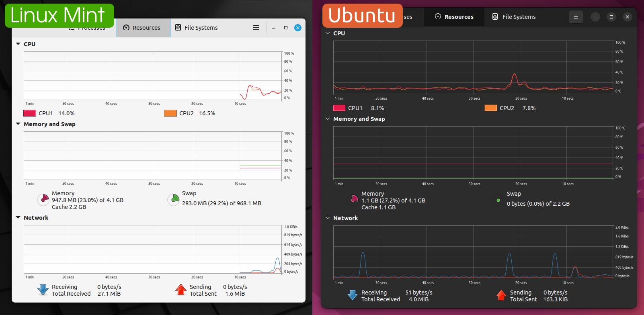This screenshot has width=644, height=315.
Task: Click Swap pie chart icon in Mint window
Action: 173,200
